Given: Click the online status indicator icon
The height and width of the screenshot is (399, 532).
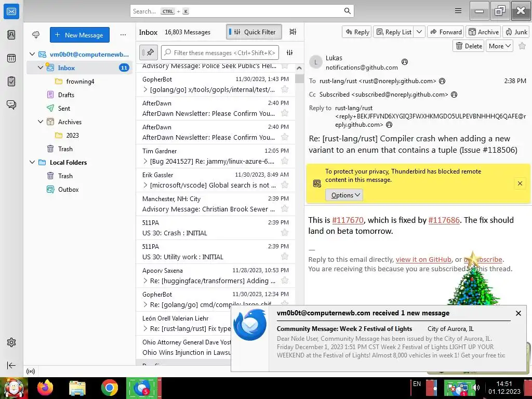Looking at the screenshot, I should point(31,371).
